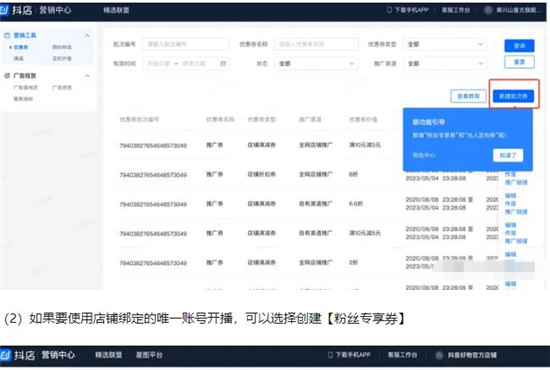Open 精选联盟 in the lower header
Image resolution: width=550 pixels, height=370 pixels.
point(108,355)
